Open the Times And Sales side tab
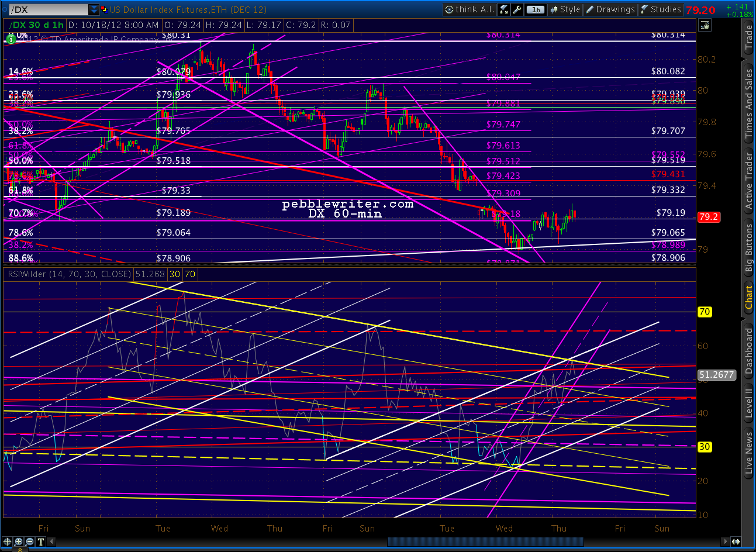 (x=749, y=104)
